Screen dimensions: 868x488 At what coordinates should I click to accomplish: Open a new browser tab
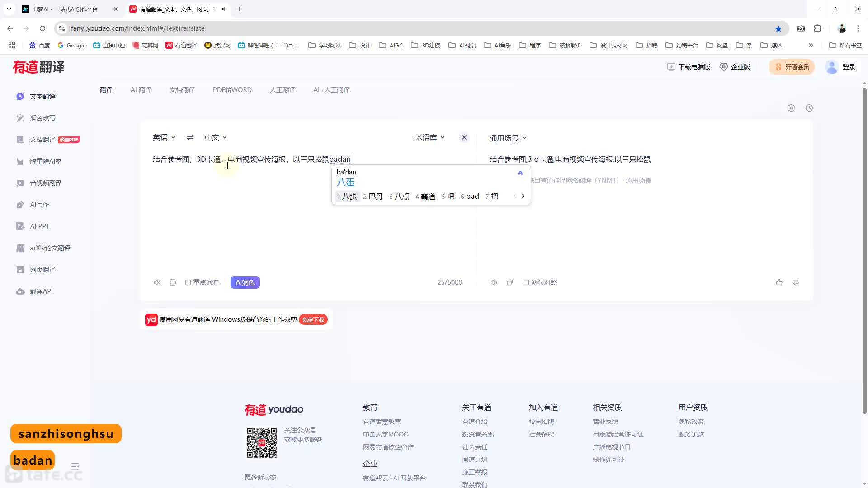240,9
